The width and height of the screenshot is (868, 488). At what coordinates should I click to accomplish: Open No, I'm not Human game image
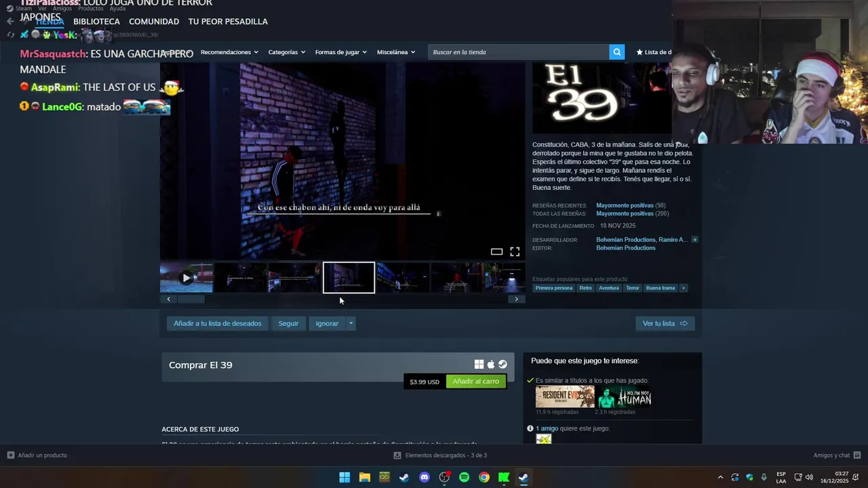(x=624, y=396)
